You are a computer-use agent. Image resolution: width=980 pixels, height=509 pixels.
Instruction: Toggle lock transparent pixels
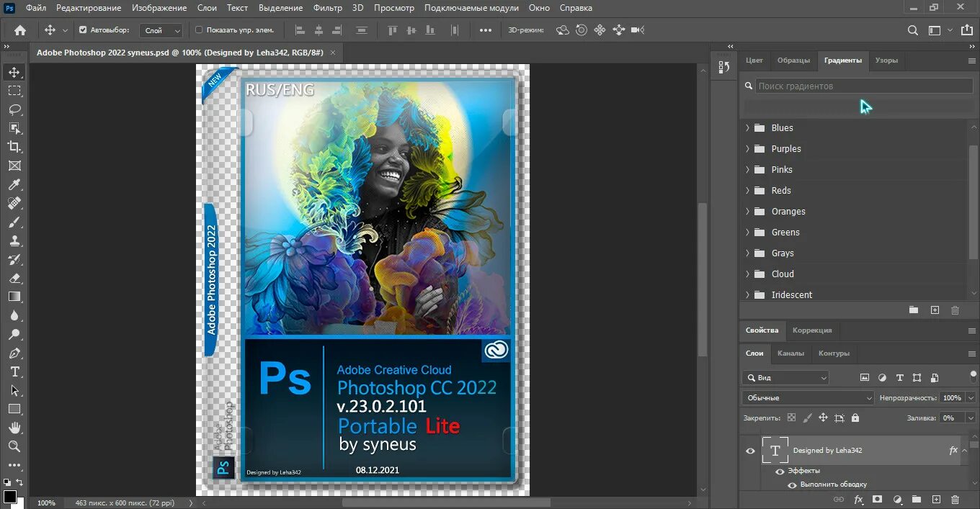click(792, 418)
